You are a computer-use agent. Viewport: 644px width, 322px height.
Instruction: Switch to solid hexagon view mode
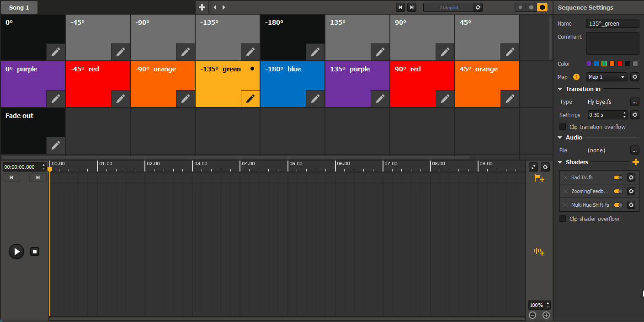point(543,7)
